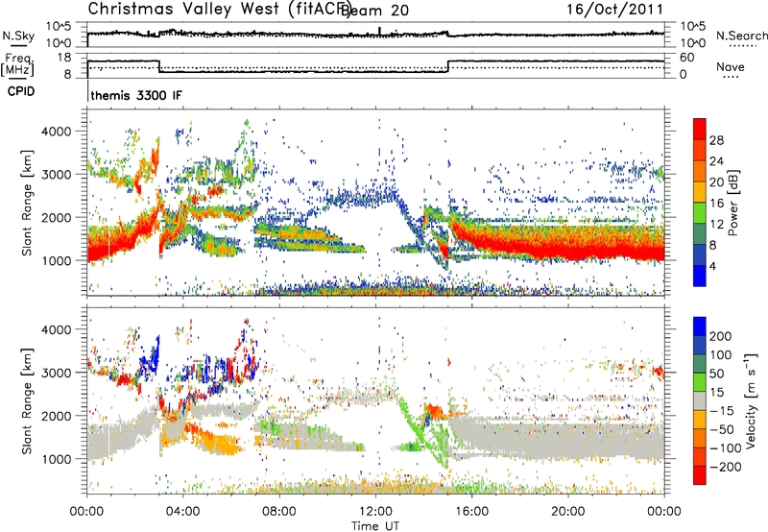768x532 pixels.
Task: Click the blue bottom segment of power colorbar
Action: coord(700,276)
